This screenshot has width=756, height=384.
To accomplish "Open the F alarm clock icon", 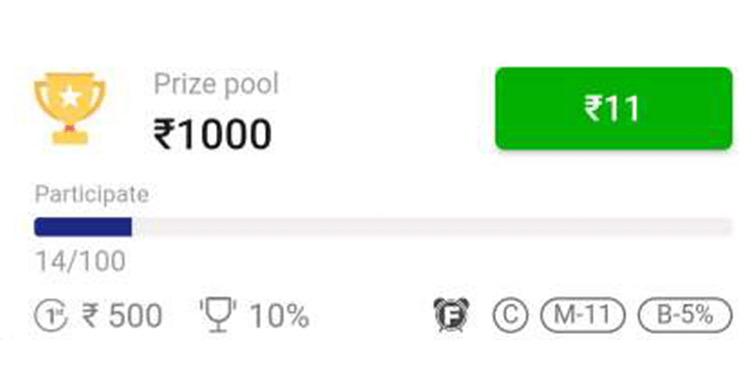I will tap(451, 315).
